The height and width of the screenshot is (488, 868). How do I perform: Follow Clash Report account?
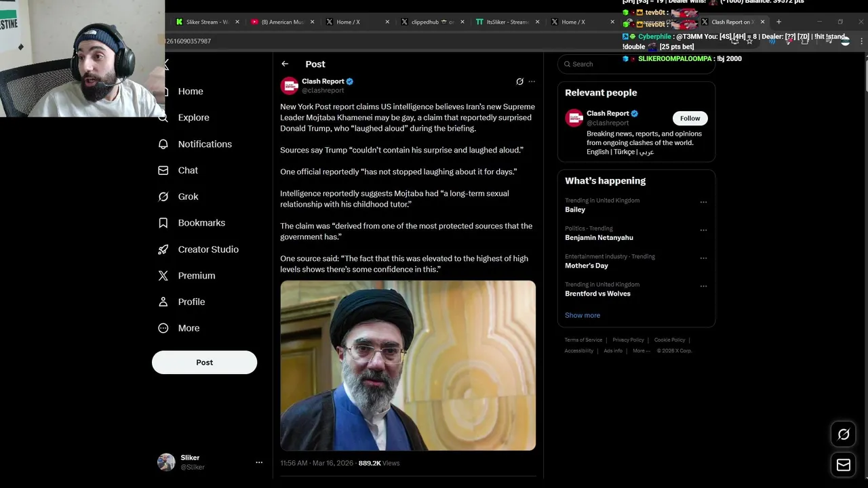coord(690,118)
